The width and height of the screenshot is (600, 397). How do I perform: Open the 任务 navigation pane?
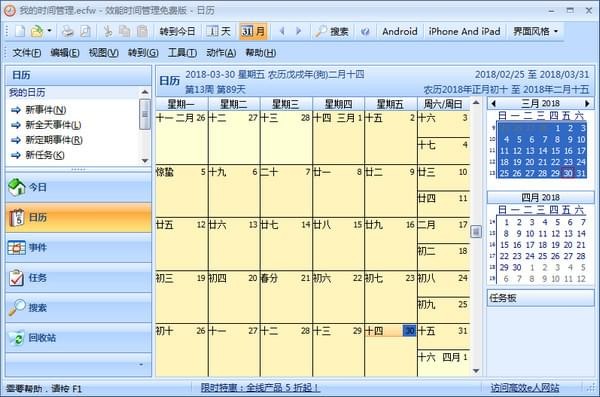point(78,278)
